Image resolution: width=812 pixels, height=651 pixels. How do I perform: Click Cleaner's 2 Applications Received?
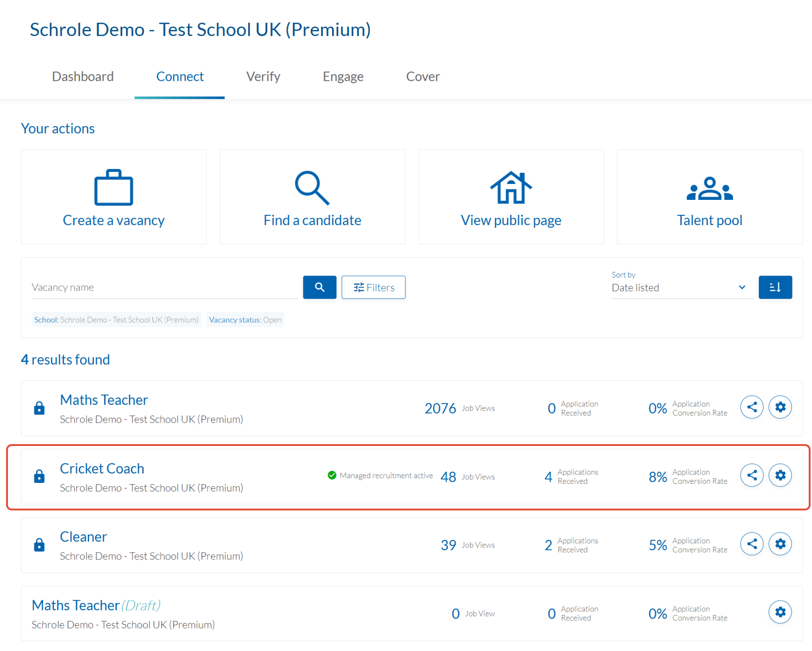[x=571, y=545]
